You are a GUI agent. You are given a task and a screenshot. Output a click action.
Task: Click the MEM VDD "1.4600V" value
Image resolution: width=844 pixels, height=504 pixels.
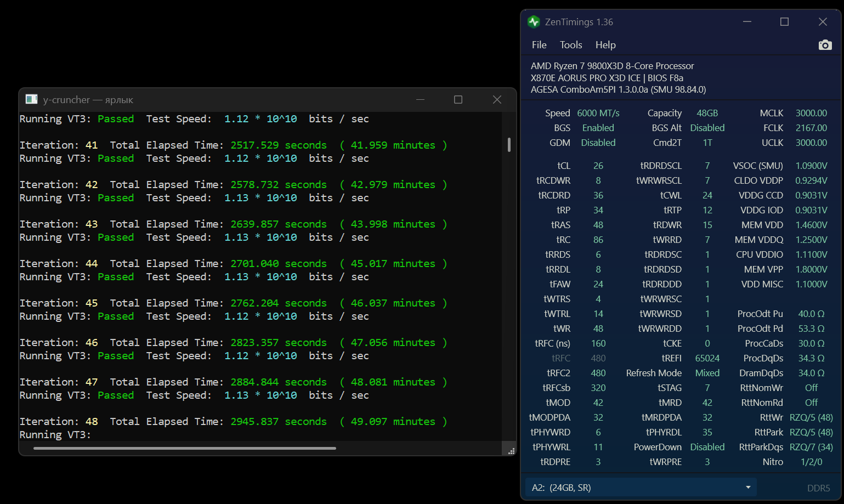tap(811, 225)
